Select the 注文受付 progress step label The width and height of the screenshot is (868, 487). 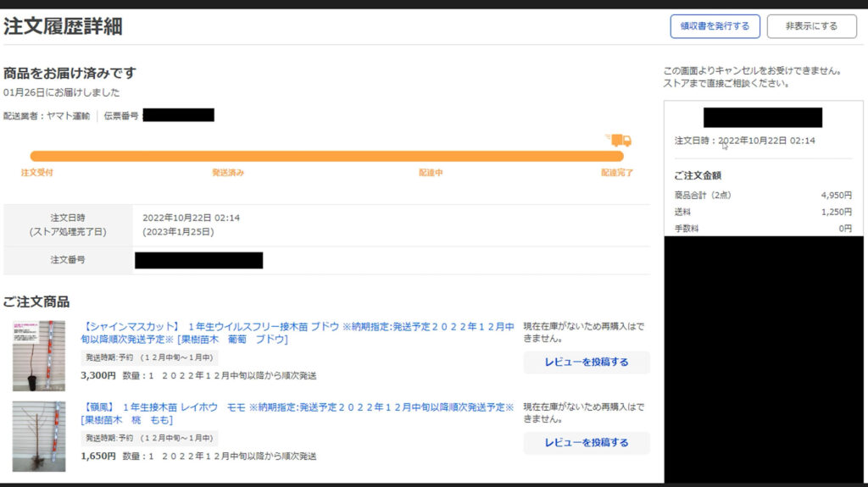coord(37,173)
